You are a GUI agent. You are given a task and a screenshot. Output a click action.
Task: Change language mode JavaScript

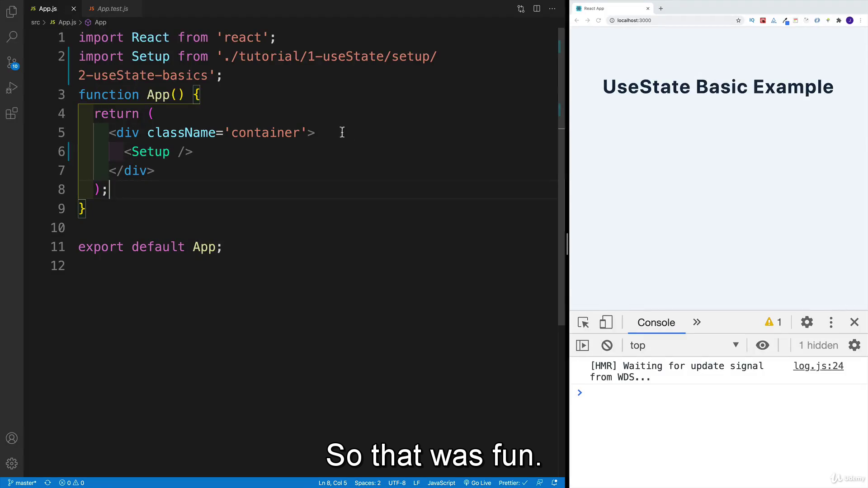click(441, 483)
